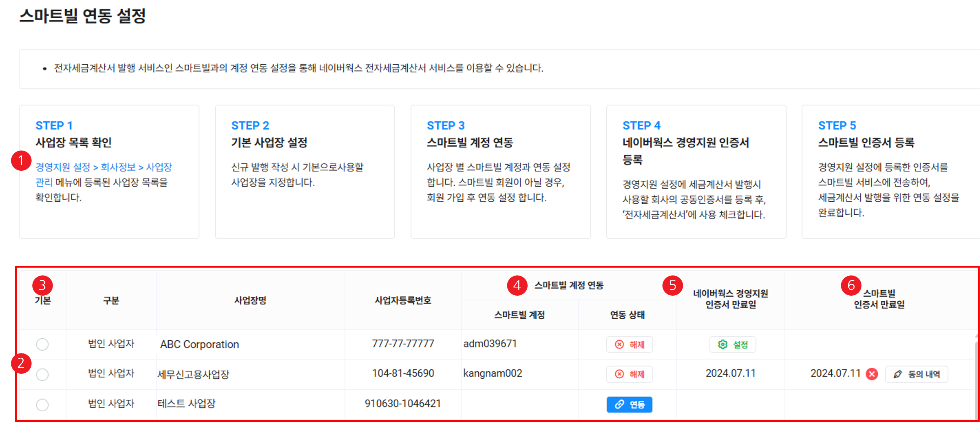
Task: Set 테스트 사업장 as default radio
Action: point(42,404)
